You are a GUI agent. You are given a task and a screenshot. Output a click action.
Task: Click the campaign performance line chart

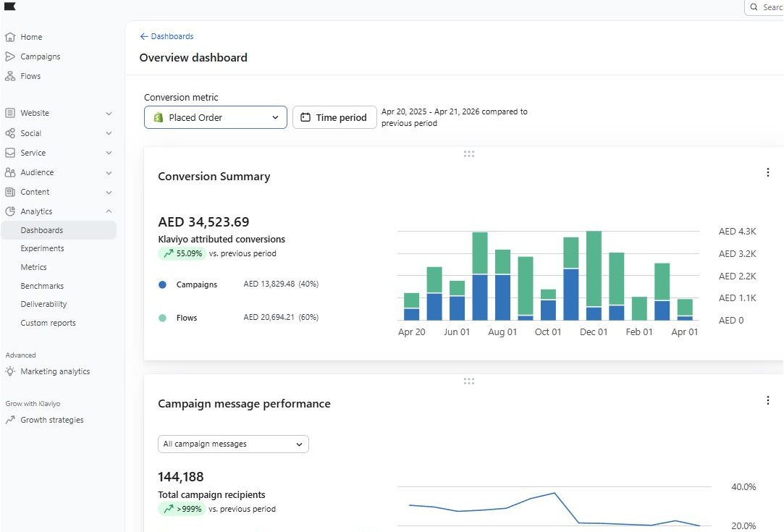554,507
